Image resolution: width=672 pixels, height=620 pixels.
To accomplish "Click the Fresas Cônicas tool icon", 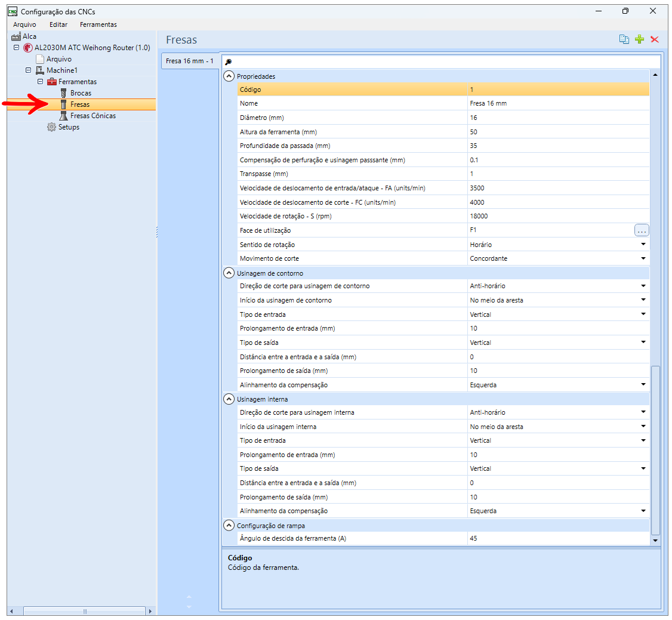I will [x=63, y=116].
